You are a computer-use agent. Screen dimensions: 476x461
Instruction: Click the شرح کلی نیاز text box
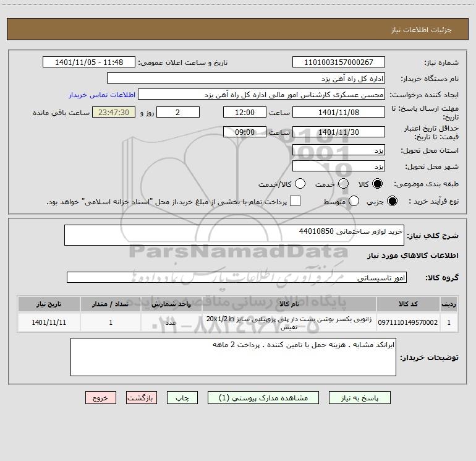coord(234,235)
